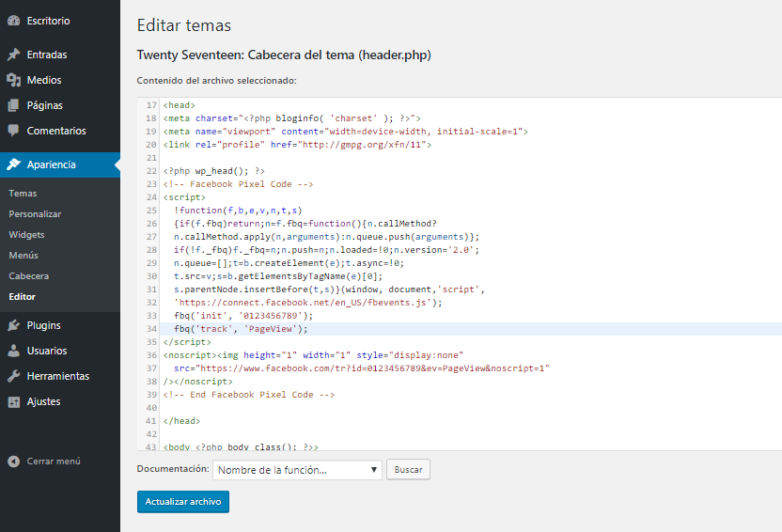Screen dimensions: 782x532
Task: Click the Twenty Seventeen header.php heading
Action: 284,55
